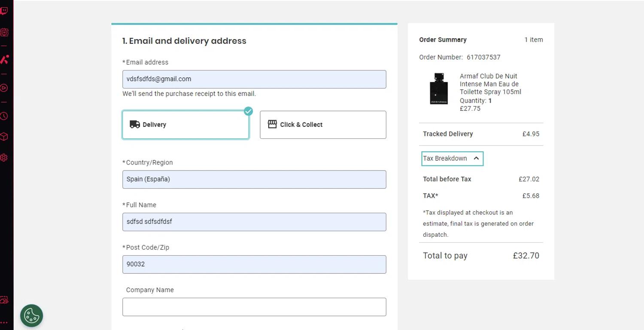This screenshot has height=330, width=644.
Task: Open the Aria AI sidebar icon
Action: click(x=4, y=60)
